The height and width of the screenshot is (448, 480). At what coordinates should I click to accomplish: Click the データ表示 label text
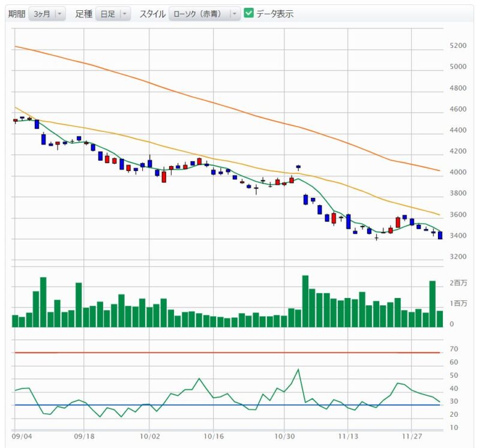point(275,14)
